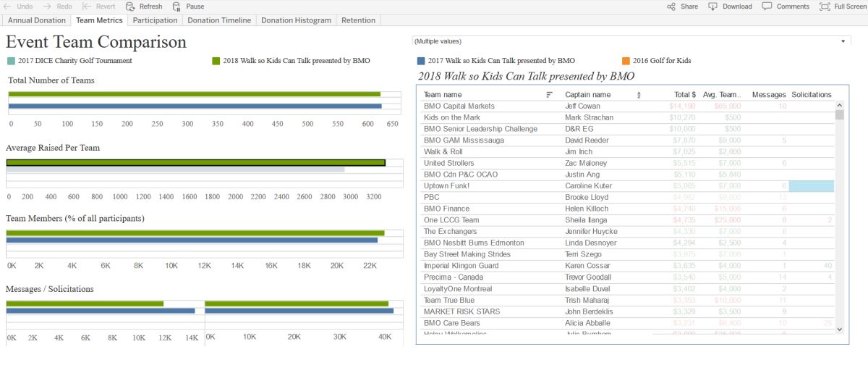Click the $14,190 total for BMO Capital Markets
This screenshot has width=868, height=373.
pyautogui.click(x=683, y=106)
